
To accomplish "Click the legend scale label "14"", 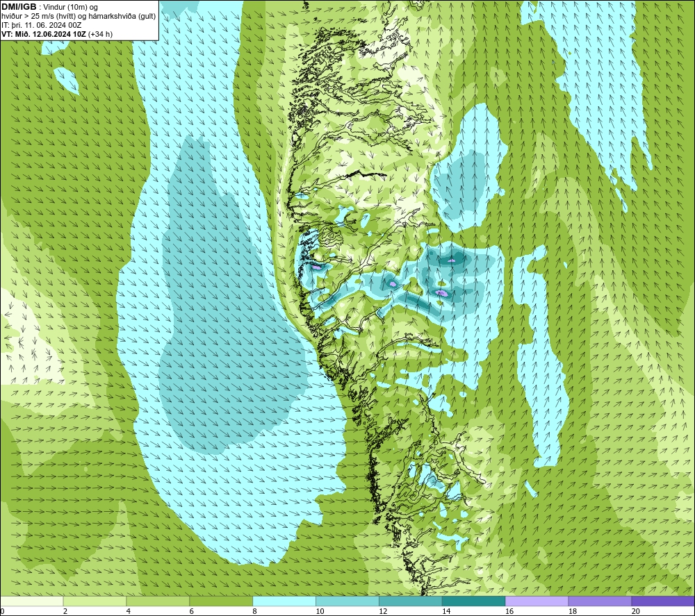I will coord(446,611).
